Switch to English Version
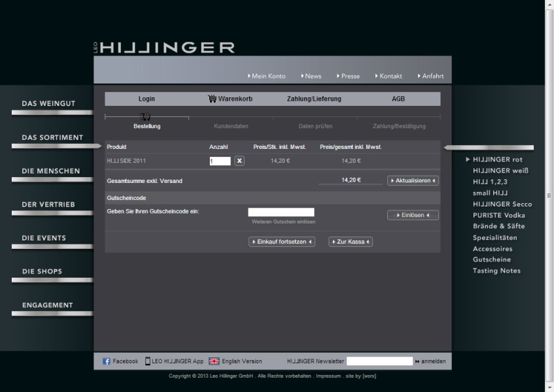The image size is (554, 392). pos(242,361)
